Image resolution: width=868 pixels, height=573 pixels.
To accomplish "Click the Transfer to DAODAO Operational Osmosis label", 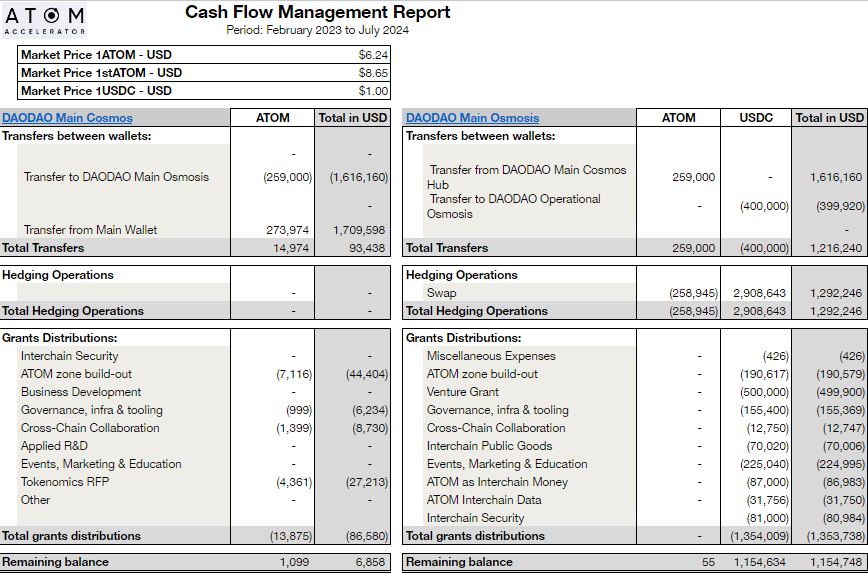I will point(514,206).
